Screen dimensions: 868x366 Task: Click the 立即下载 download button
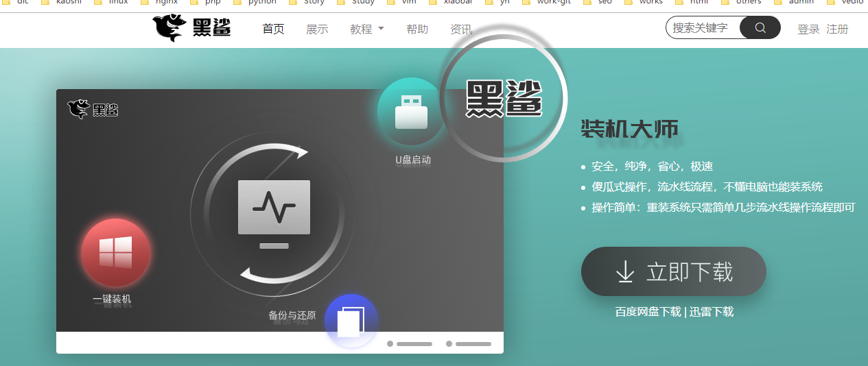(674, 271)
